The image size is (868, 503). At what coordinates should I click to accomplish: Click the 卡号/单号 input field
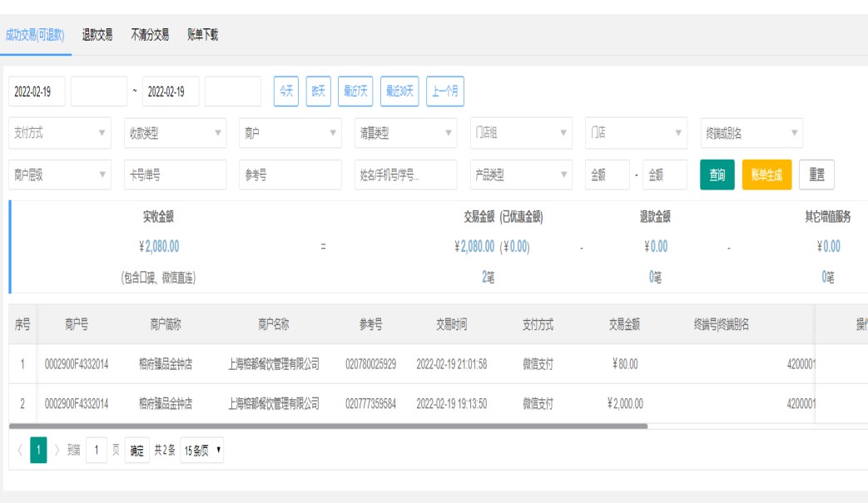(x=175, y=175)
